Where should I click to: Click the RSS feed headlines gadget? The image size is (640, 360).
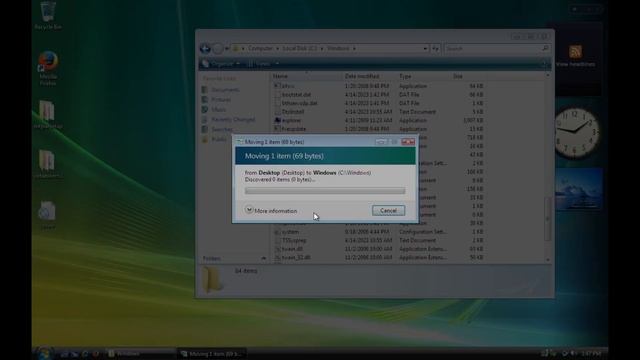576,57
